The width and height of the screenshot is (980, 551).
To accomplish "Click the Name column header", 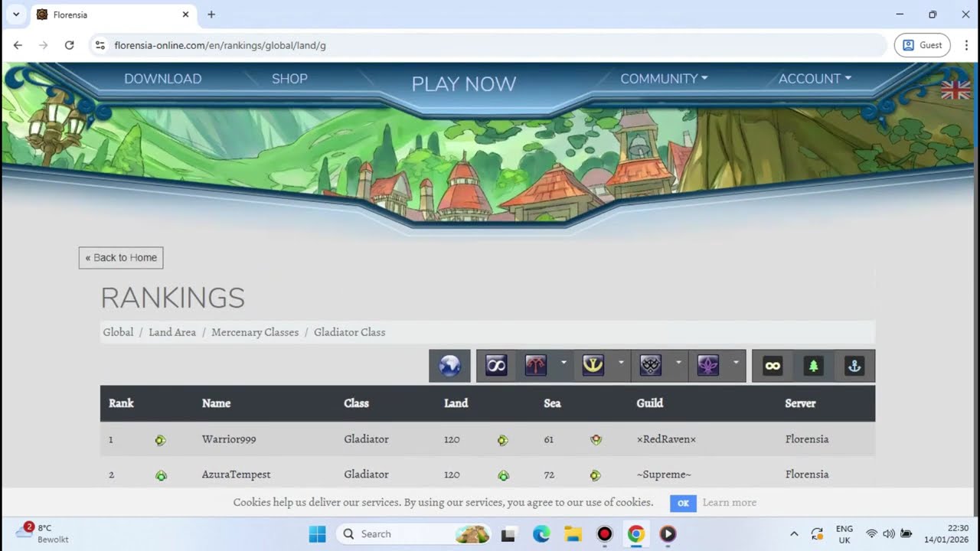I will tap(216, 403).
